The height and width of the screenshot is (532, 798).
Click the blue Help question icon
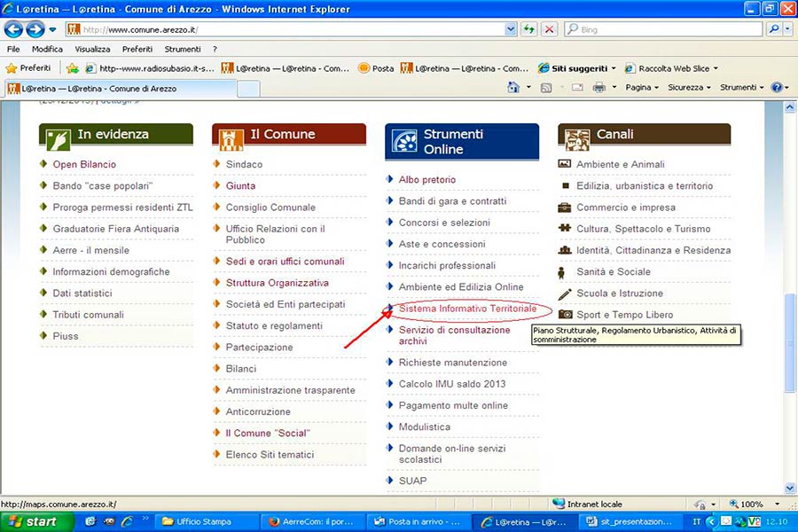777,88
